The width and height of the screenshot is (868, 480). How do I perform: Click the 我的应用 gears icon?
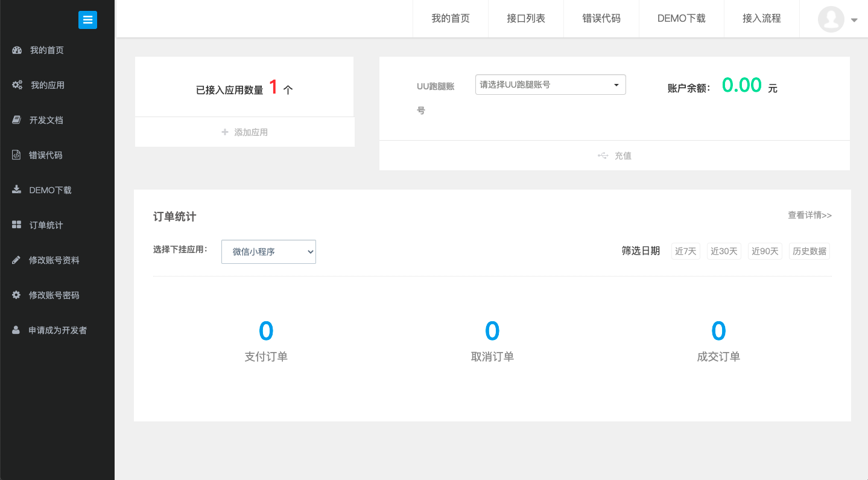click(17, 85)
